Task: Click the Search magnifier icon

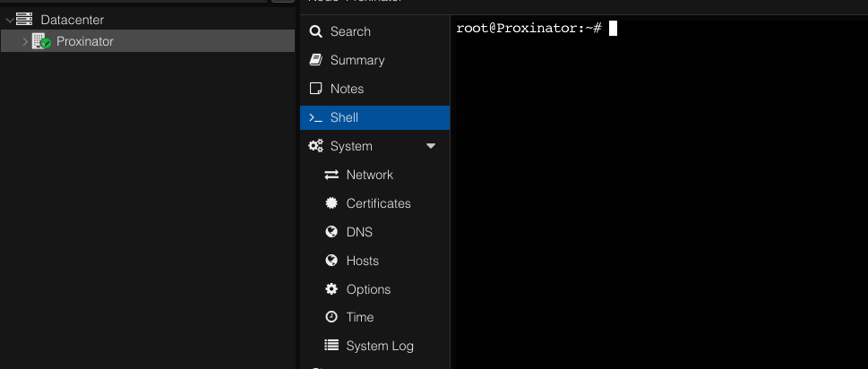Action: coord(315,31)
